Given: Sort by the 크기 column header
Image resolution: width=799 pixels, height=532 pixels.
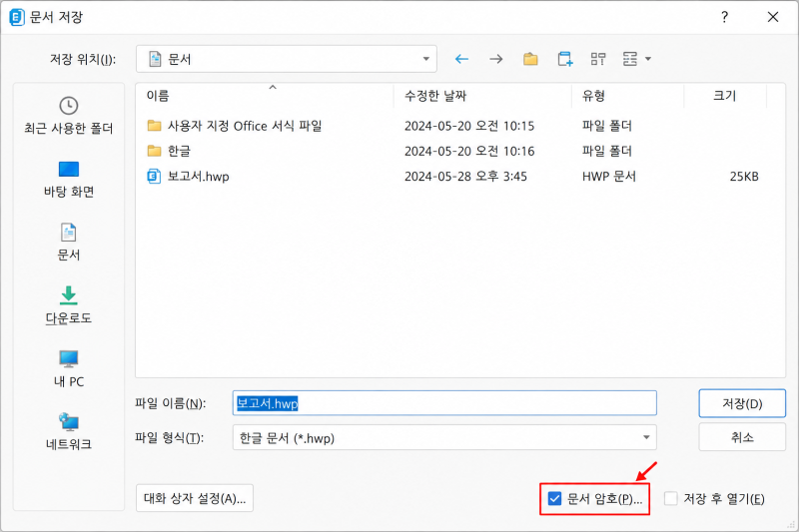Looking at the screenshot, I should [x=725, y=96].
